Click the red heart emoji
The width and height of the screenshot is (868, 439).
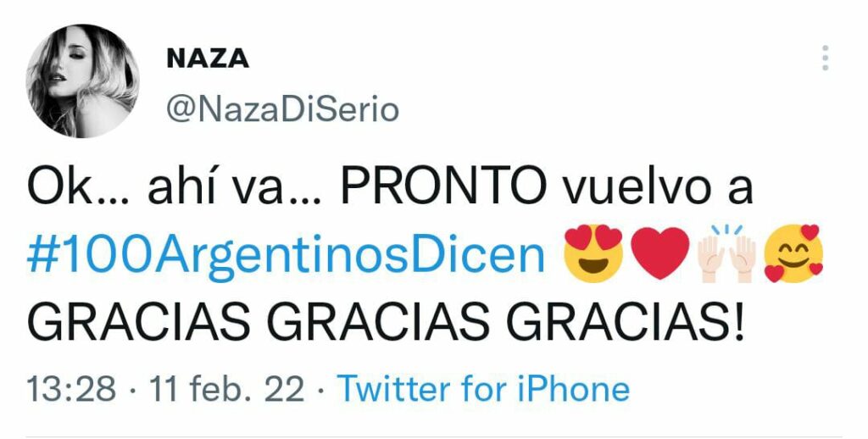coord(660,253)
